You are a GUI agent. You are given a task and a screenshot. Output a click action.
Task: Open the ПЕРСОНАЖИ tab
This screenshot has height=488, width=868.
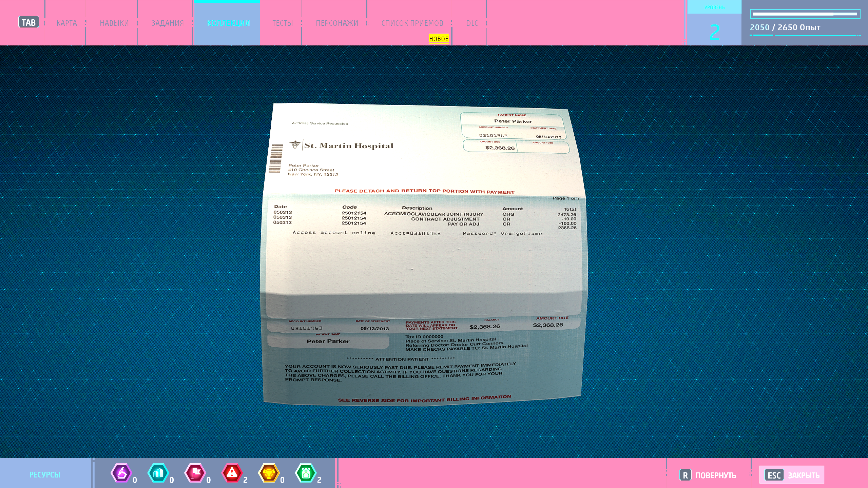pos(337,23)
